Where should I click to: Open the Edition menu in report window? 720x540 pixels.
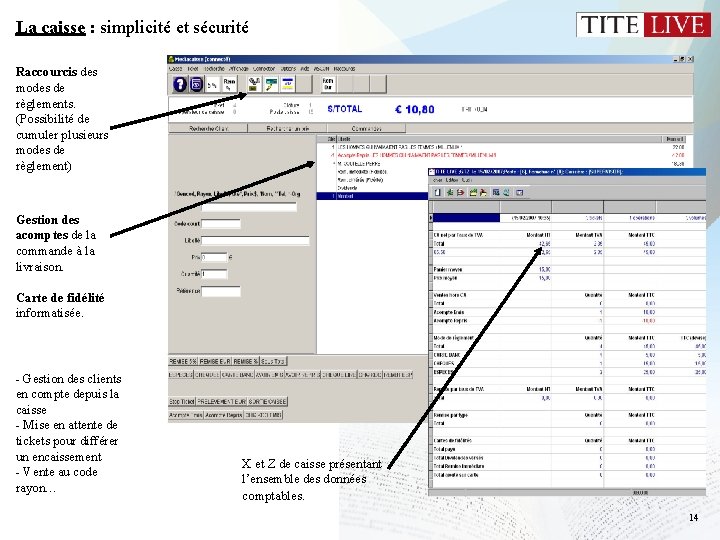coord(451,180)
